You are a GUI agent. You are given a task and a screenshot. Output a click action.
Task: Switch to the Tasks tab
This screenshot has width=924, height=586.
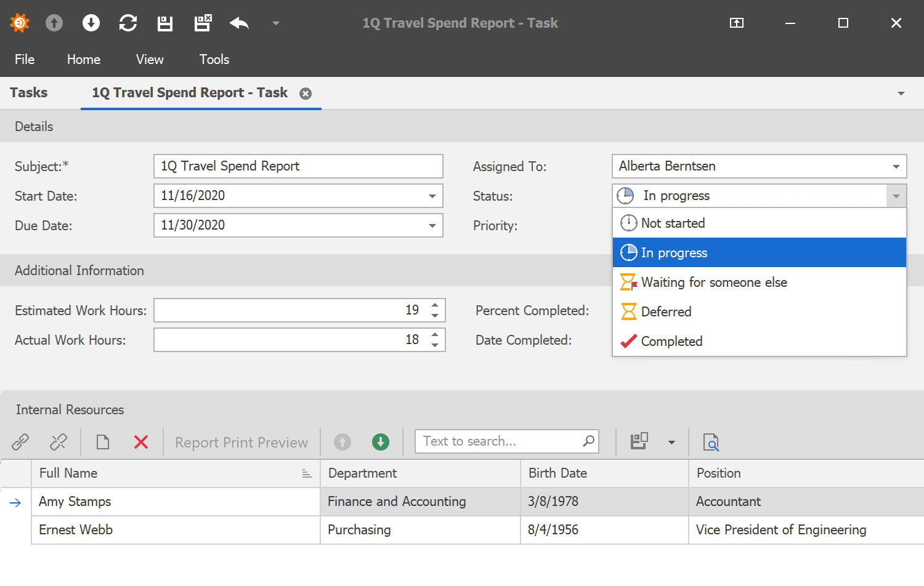click(28, 92)
